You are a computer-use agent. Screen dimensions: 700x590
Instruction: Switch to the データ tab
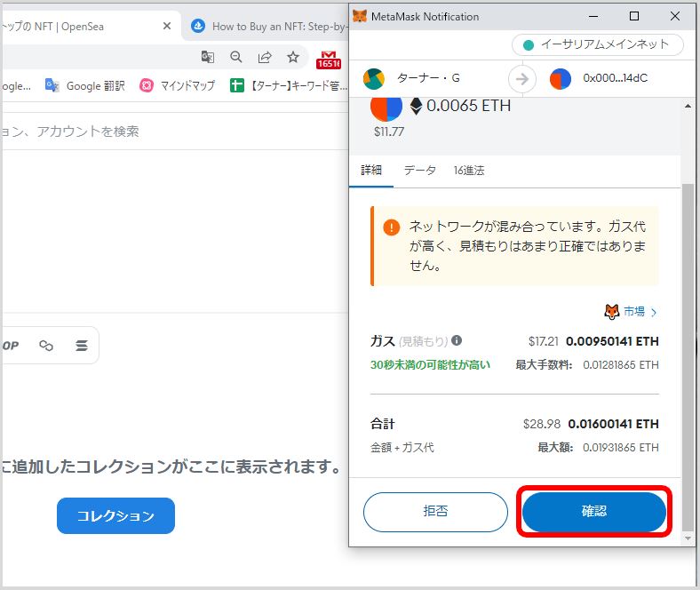pyautogui.click(x=419, y=171)
